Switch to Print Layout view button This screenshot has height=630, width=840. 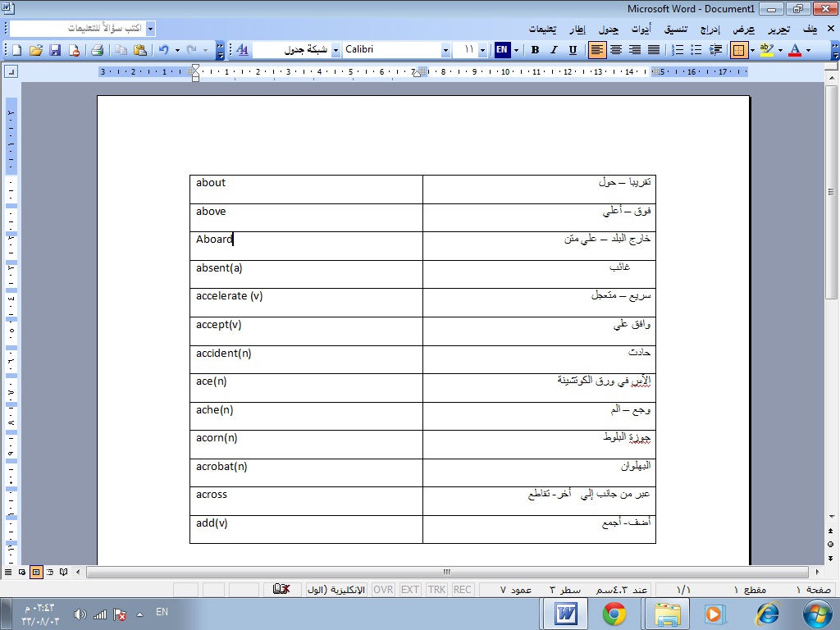(x=36, y=572)
